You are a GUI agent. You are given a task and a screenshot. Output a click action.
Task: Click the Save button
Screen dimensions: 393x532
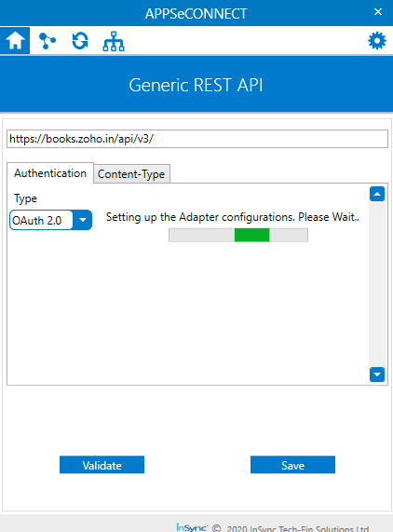tap(292, 465)
